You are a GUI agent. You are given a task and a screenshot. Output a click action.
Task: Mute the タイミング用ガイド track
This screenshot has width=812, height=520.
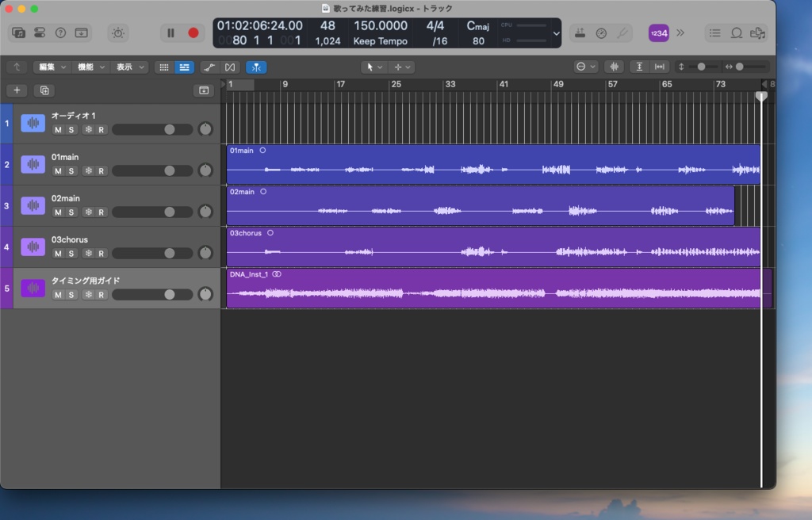(58, 295)
